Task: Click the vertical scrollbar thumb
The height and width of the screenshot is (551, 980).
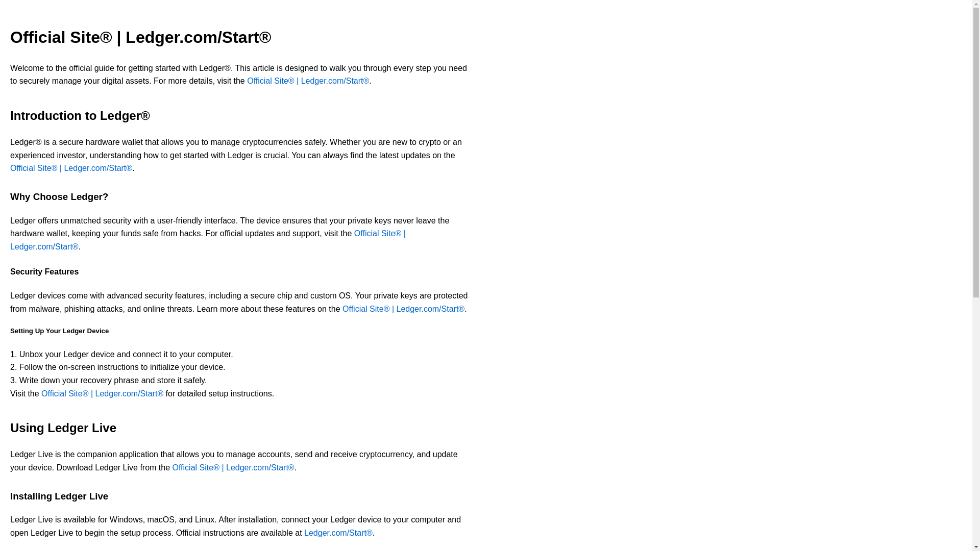Action: 976,153
